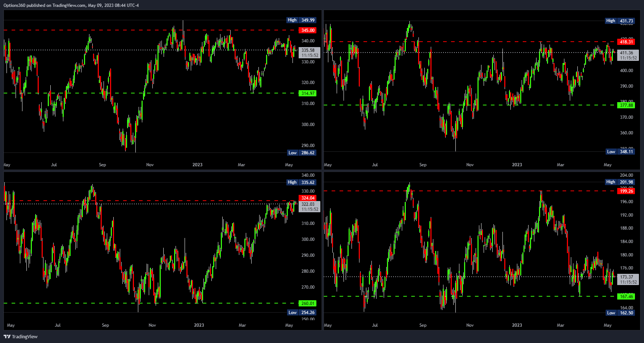644x343 pixels.
Task: Click the 322.03 current price label
Action: pos(310,207)
